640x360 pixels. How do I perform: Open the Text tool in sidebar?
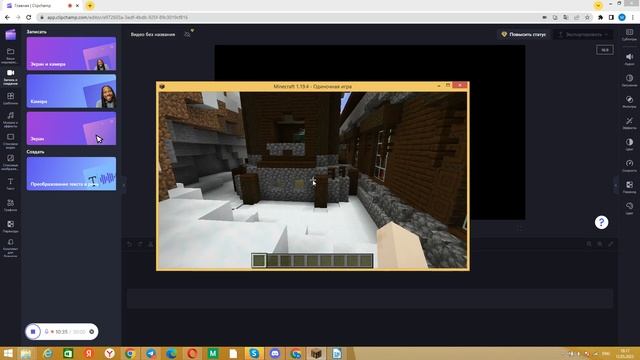[x=10, y=184]
